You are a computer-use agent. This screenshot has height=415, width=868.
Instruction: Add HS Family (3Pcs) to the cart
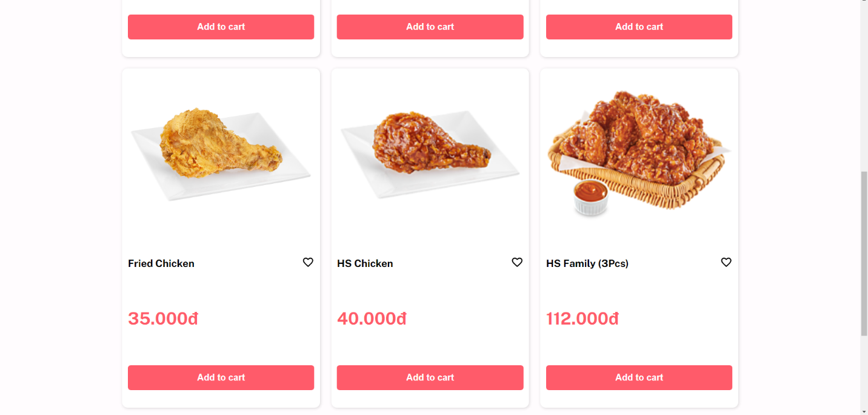coord(639,377)
